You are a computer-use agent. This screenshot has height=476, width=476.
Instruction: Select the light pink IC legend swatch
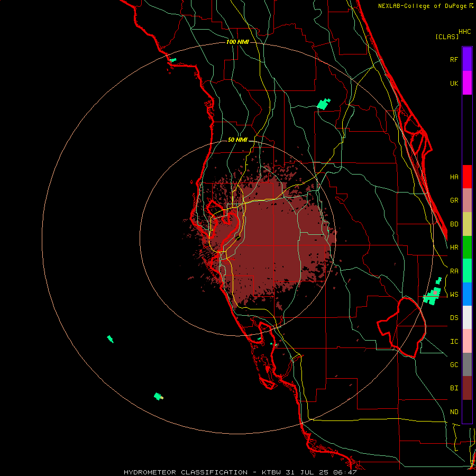click(467, 341)
